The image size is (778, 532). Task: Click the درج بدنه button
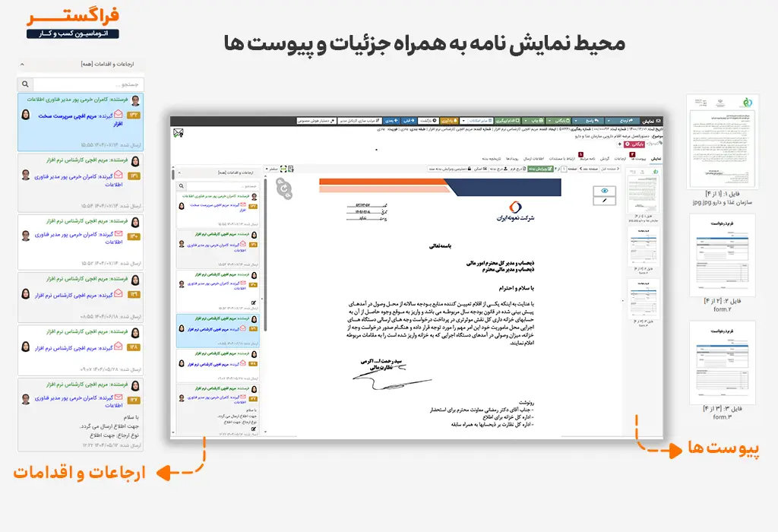(499, 169)
